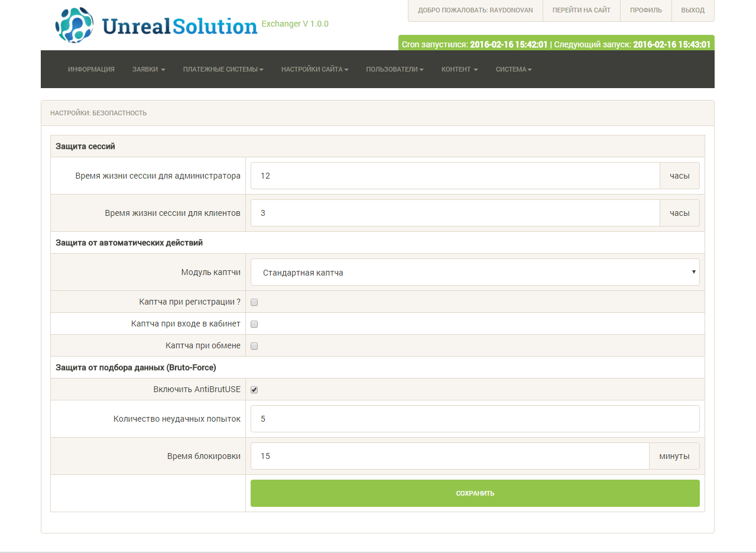Toggle captcha on cabinet login checkbox
The height and width of the screenshot is (553, 756).
point(254,324)
